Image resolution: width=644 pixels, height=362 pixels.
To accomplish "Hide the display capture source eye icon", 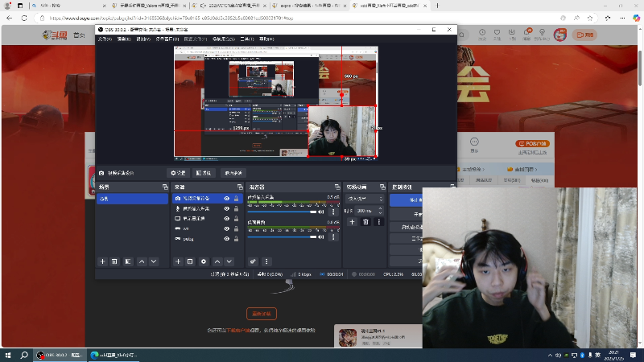I will (x=226, y=219).
